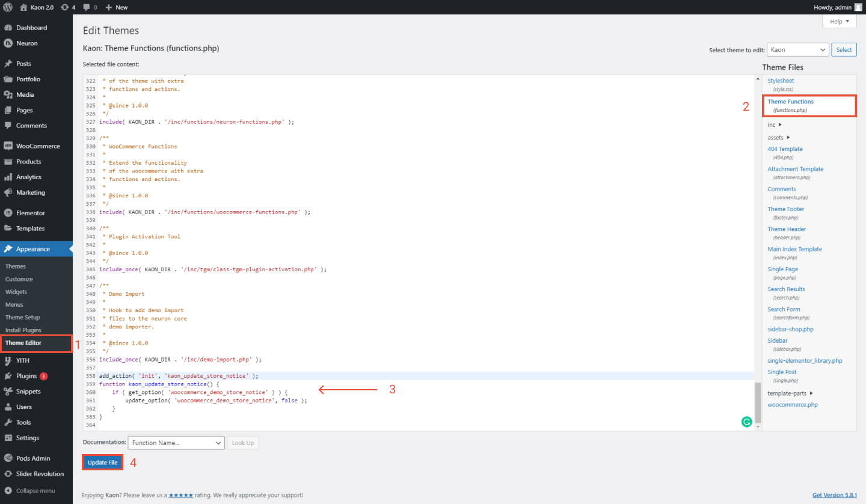
Task: Open sidebar-shop.php file
Action: (790, 330)
